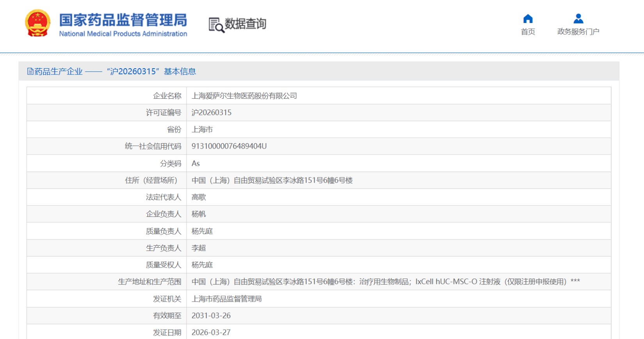Click the 住所（经营场所）address value
The width and height of the screenshot is (644, 339).
click(x=272, y=180)
